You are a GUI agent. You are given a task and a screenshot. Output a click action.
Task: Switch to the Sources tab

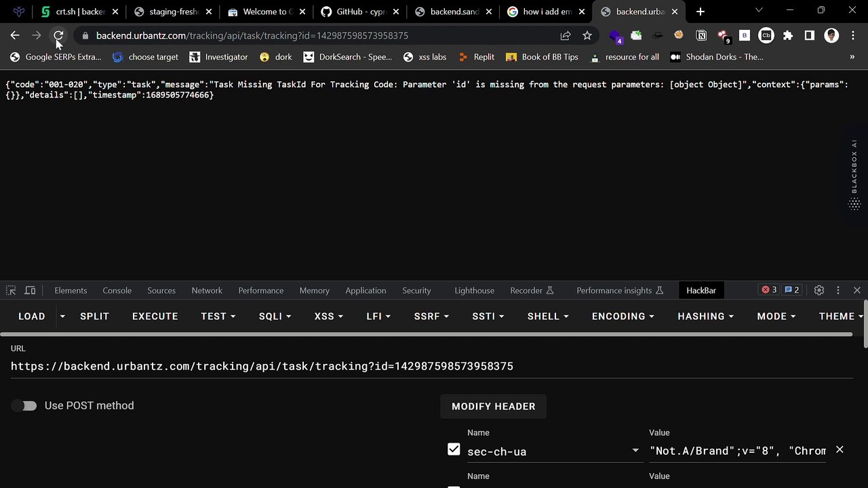click(161, 290)
